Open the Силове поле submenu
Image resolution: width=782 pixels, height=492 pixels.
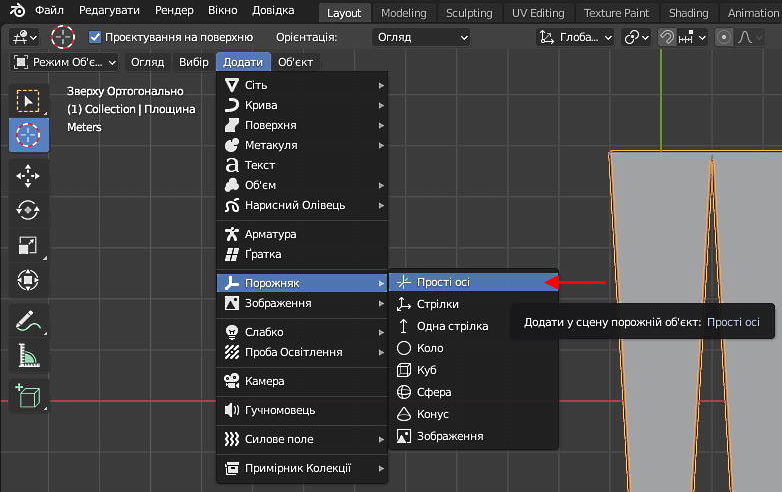pyautogui.click(x=302, y=439)
